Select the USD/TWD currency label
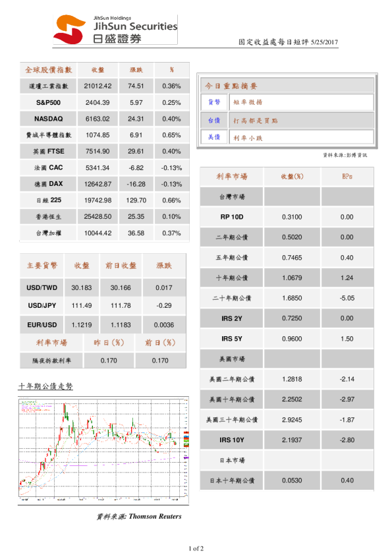The image size is (392, 555). tap(42, 288)
